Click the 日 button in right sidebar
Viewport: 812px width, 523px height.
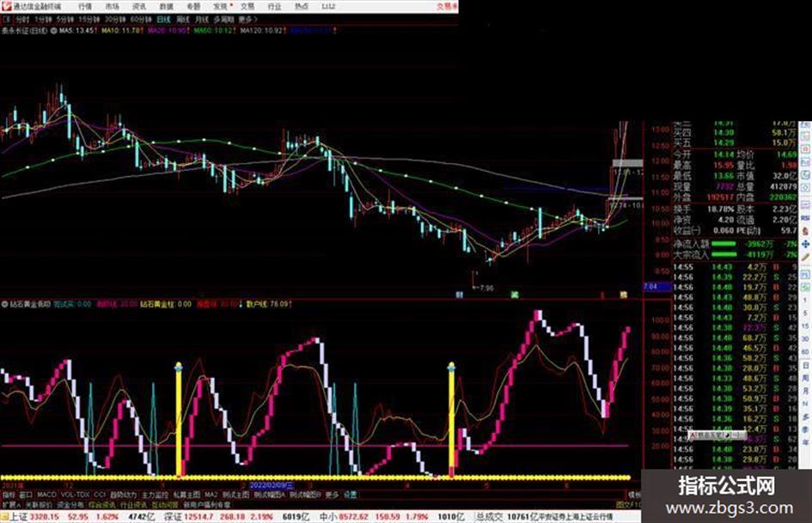click(x=805, y=365)
